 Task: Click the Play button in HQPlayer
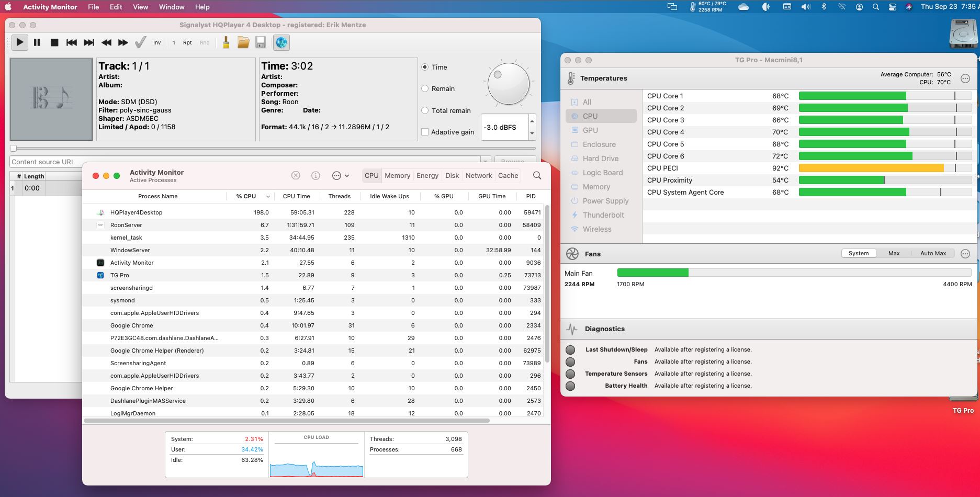pos(19,42)
